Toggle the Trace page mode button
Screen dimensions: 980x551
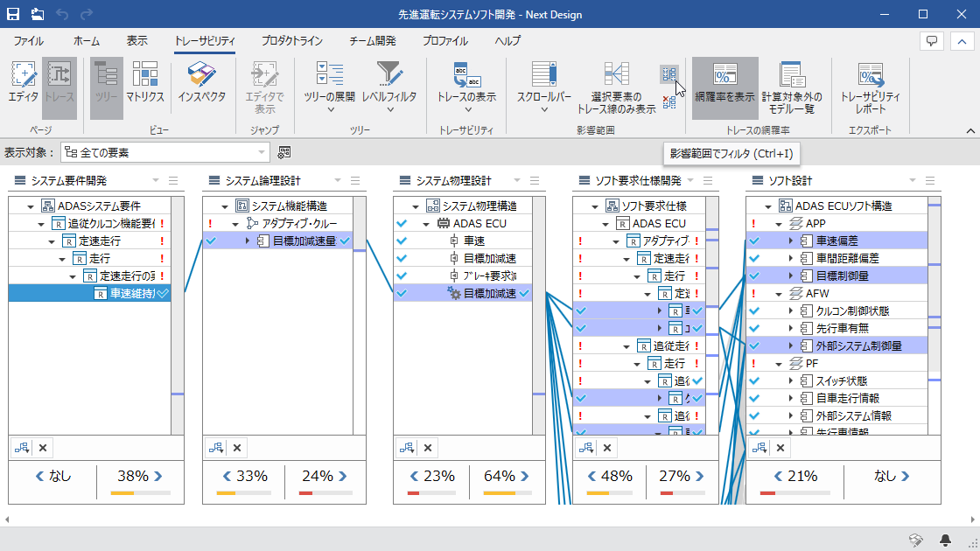click(59, 83)
